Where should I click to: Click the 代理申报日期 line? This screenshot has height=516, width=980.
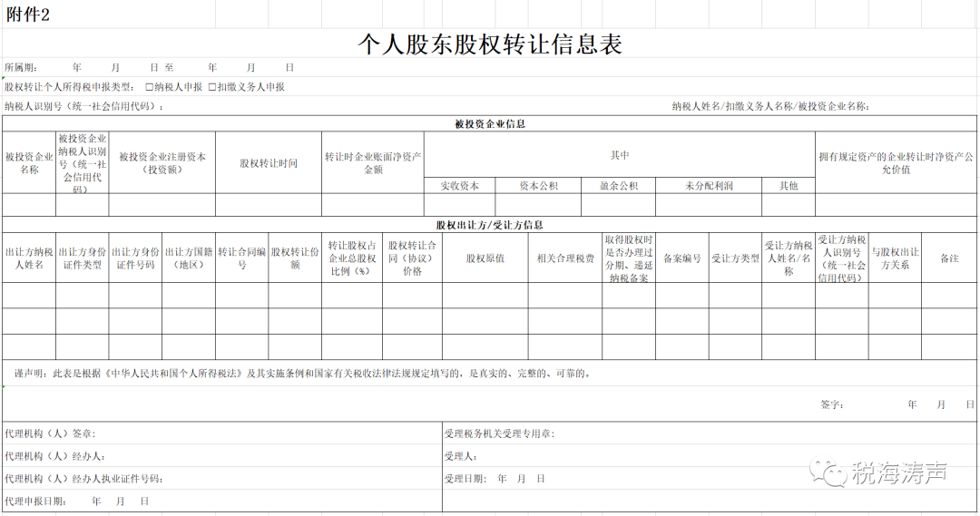76,501
